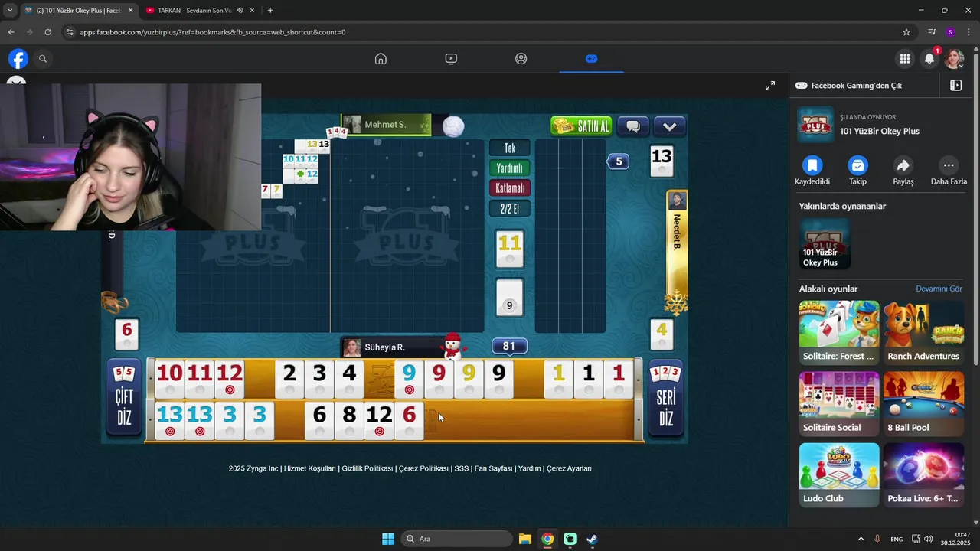Open Facebook search magnifier

click(43, 59)
